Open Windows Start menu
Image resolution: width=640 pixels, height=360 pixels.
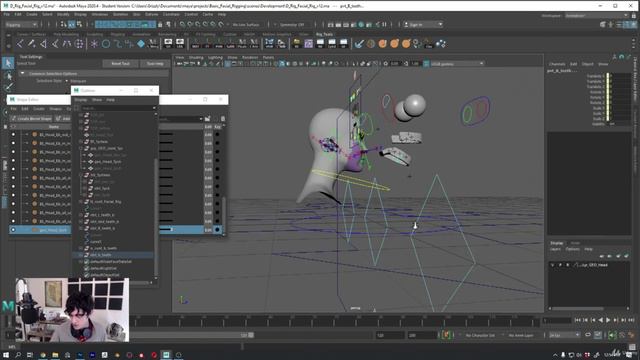pos(6,355)
